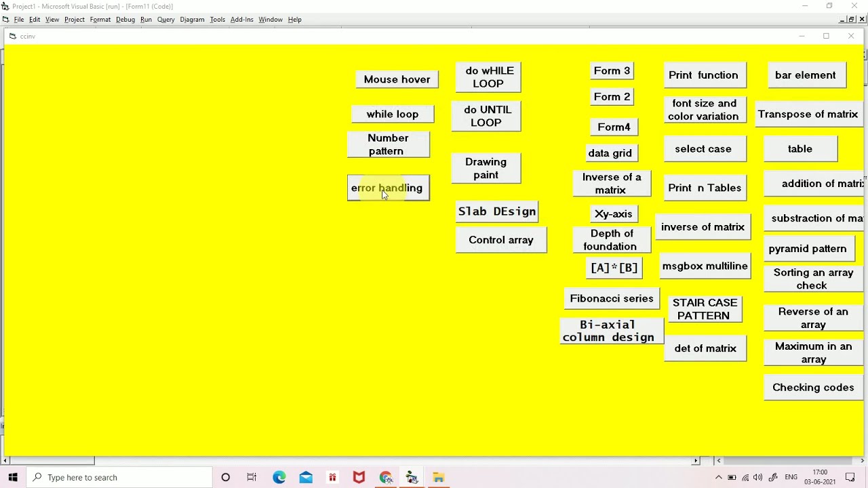868x488 pixels.
Task: Open the Window menu
Action: pos(271,20)
